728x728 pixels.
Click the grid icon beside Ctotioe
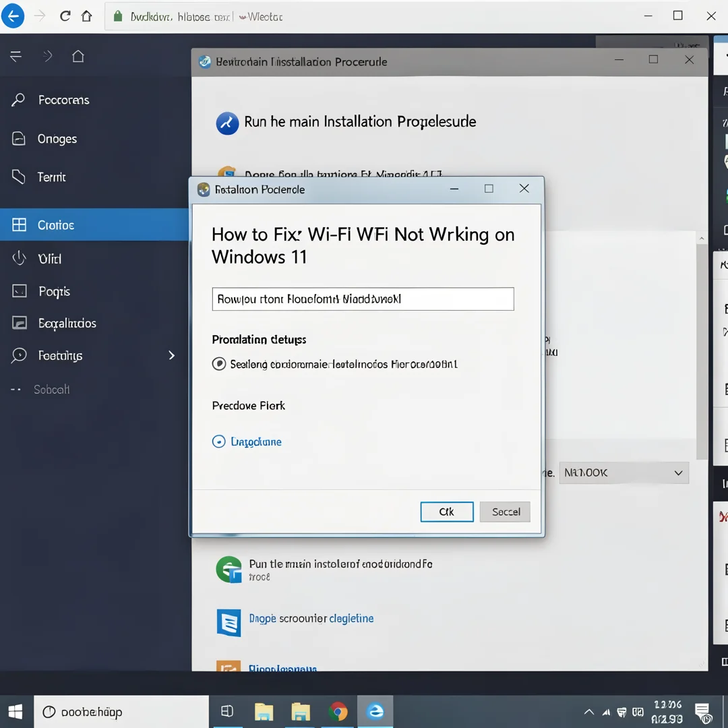tap(19, 224)
